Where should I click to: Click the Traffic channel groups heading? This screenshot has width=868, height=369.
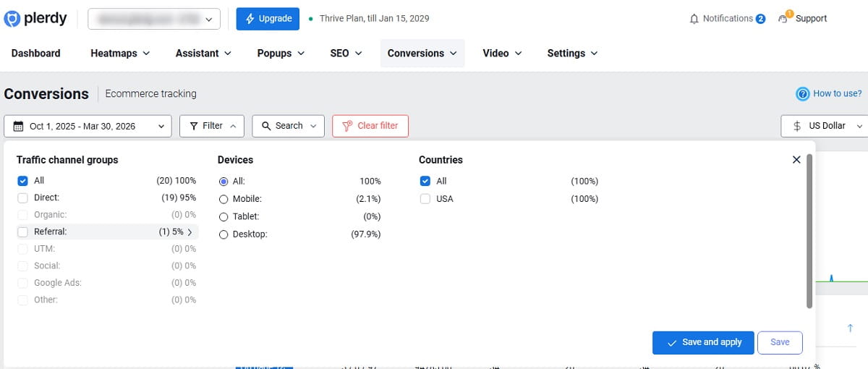tap(67, 160)
